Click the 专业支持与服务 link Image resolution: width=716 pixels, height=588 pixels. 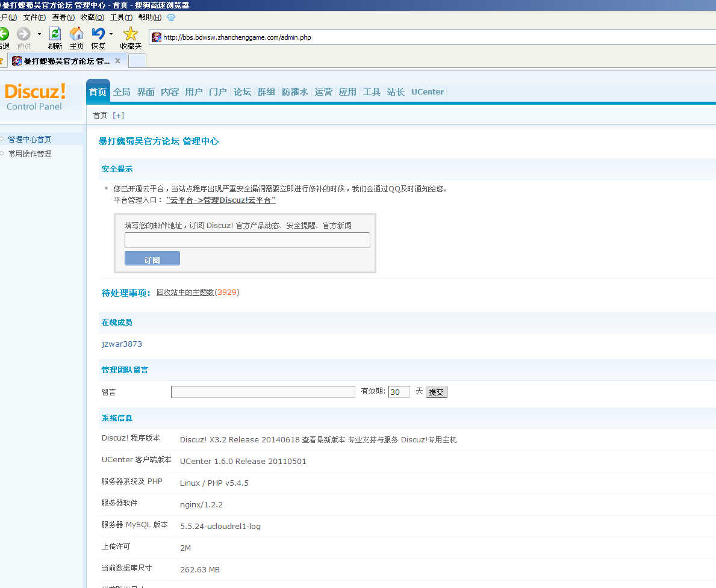coord(373,439)
